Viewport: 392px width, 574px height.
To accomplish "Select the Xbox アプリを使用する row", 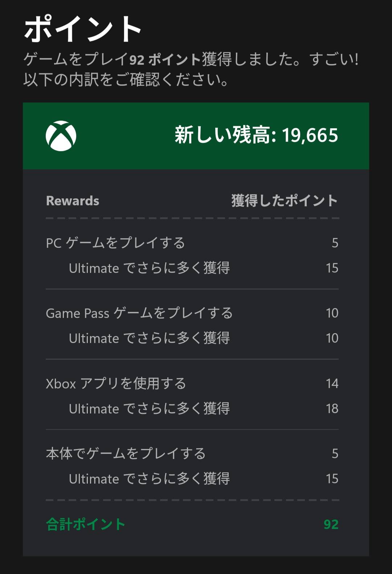I will click(116, 383).
